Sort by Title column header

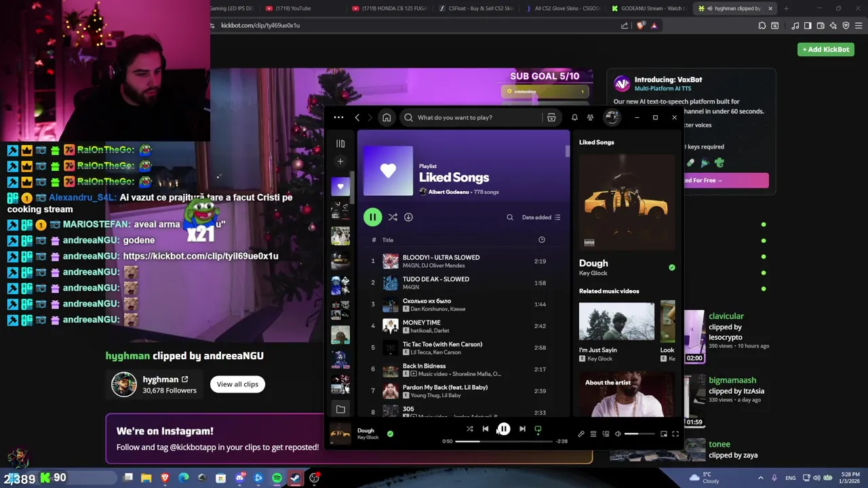click(x=388, y=240)
